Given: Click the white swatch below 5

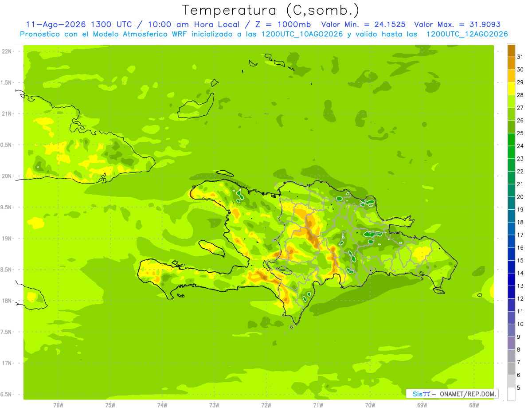Looking at the screenshot, I should click(511, 394).
